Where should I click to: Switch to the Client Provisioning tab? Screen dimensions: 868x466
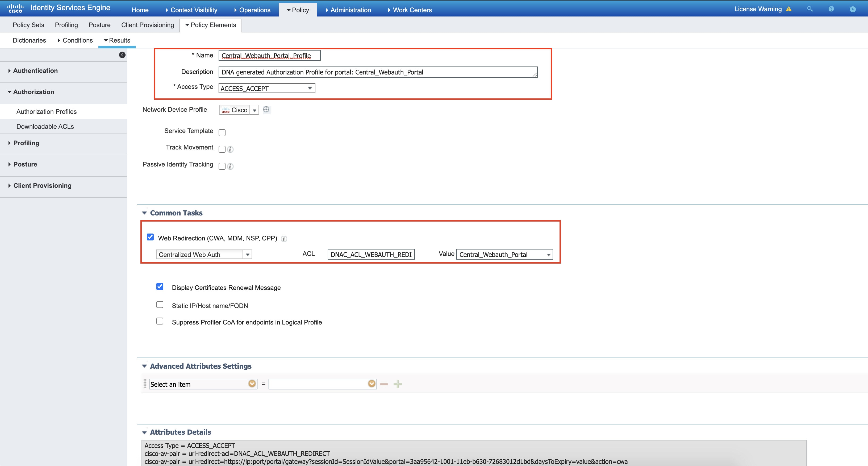pyautogui.click(x=148, y=25)
